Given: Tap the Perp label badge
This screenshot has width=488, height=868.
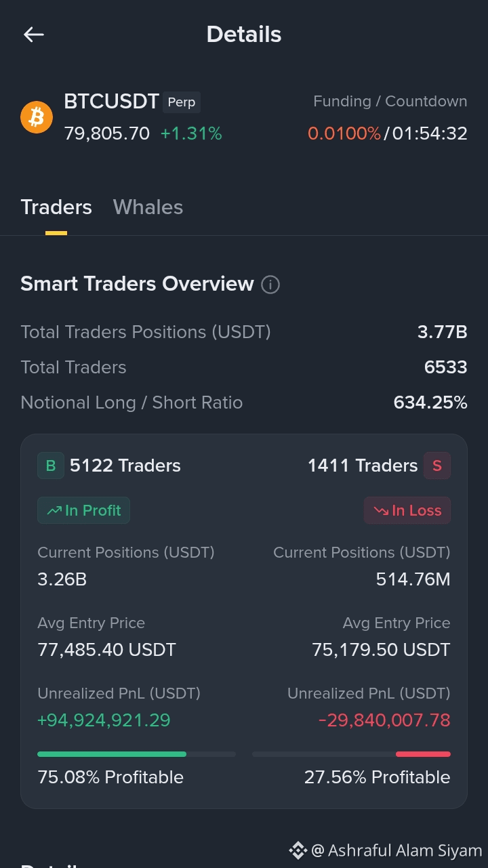Looking at the screenshot, I should pyautogui.click(x=181, y=102).
